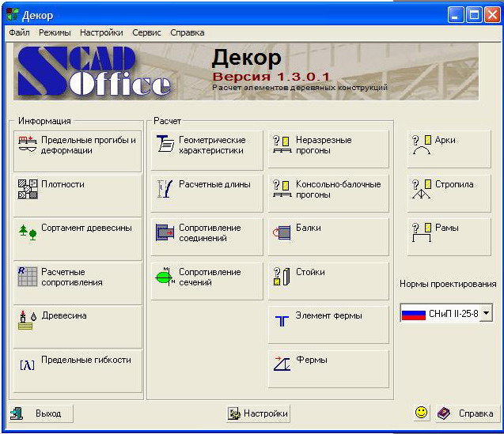Click the blue T-shaped Элемент фермы icon
Image resolution: width=504 pixels, height=434 pixels.
(x=282, y=321)
